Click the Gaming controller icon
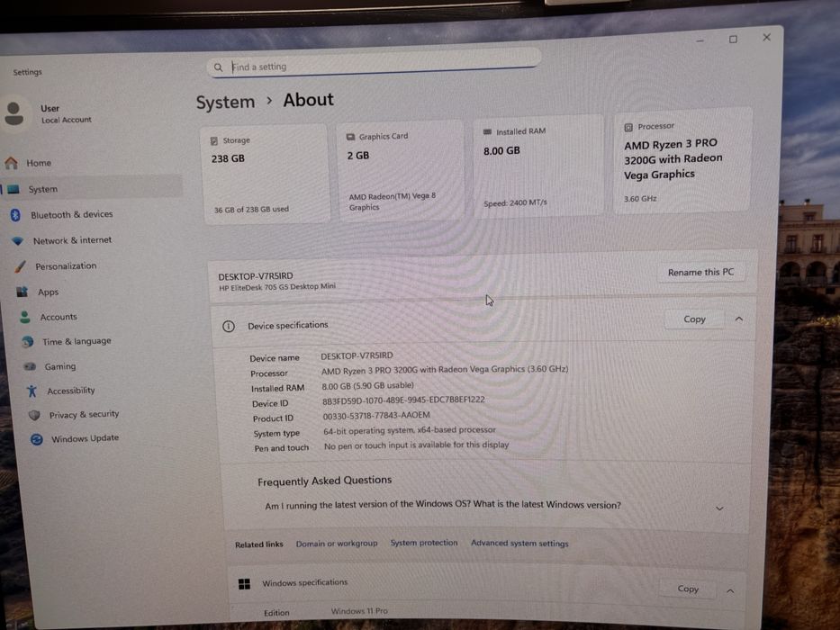The image size is (840, 630). click(x=30, y=366)
